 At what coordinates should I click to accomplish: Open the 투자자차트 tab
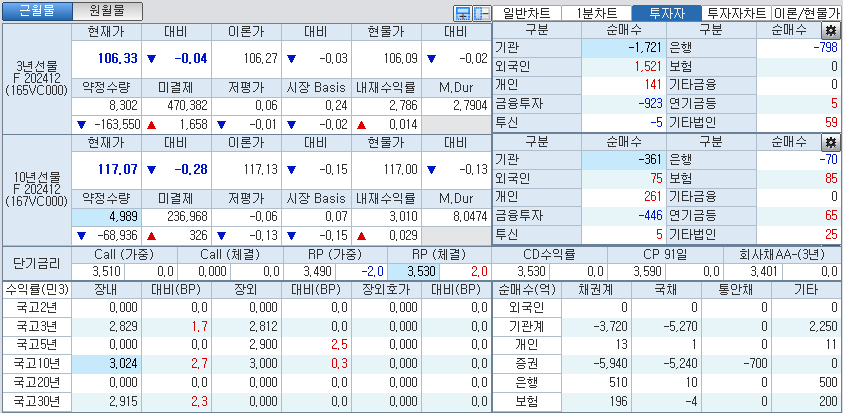pyautogui.click(x=737, y=13)
